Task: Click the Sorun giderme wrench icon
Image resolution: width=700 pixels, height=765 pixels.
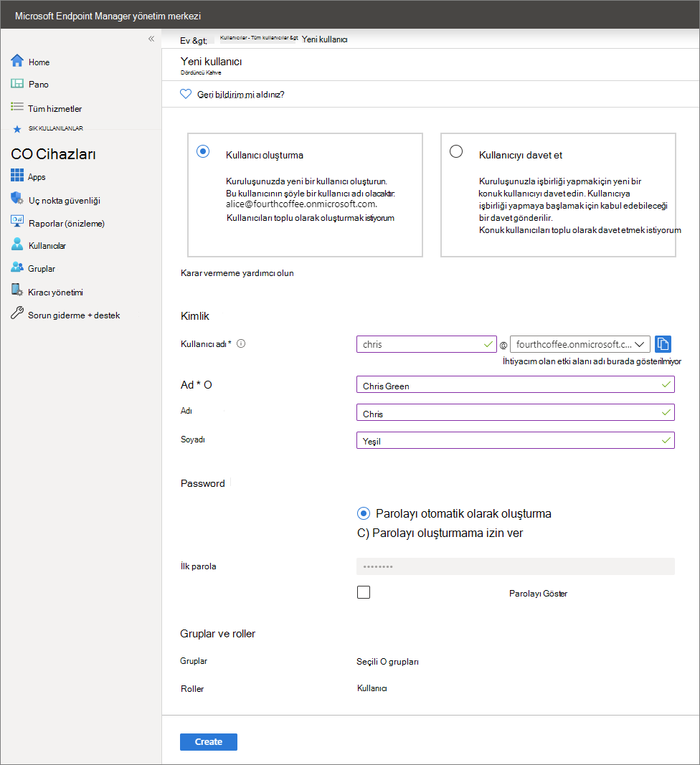Action: click(17, 313)
